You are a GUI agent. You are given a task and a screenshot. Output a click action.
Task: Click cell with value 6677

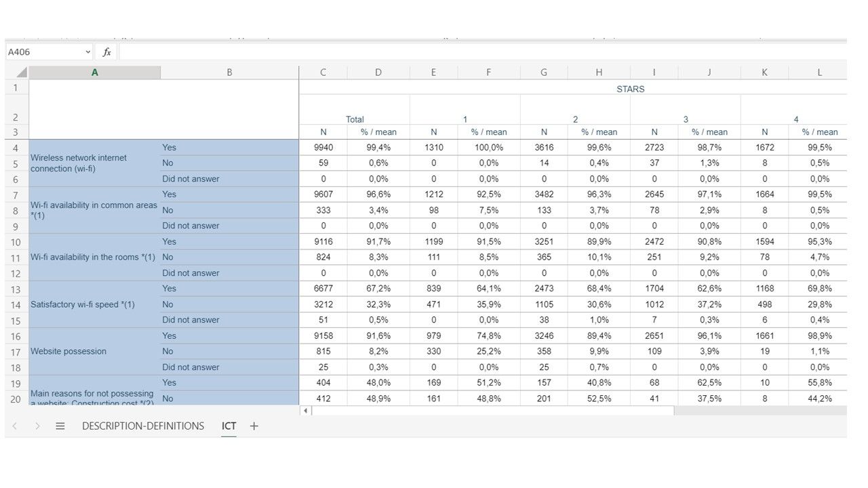[x=323, y=289]
